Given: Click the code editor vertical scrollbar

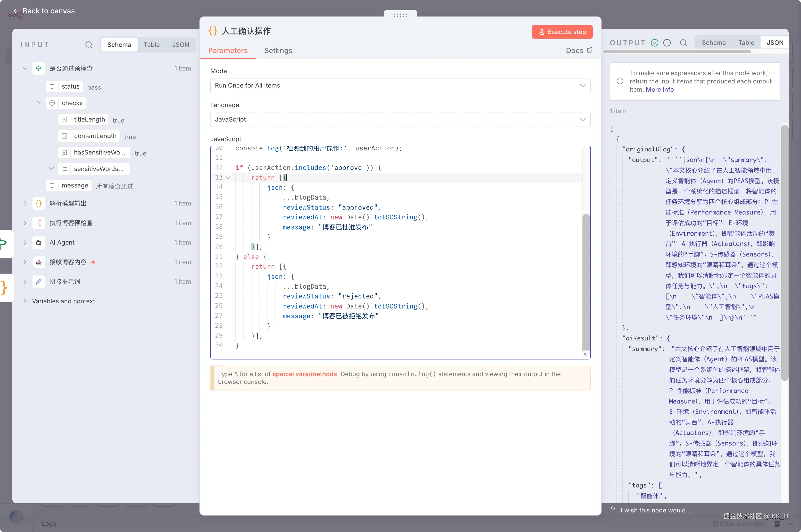Looking at the screenshot, I should coord(586,282).
